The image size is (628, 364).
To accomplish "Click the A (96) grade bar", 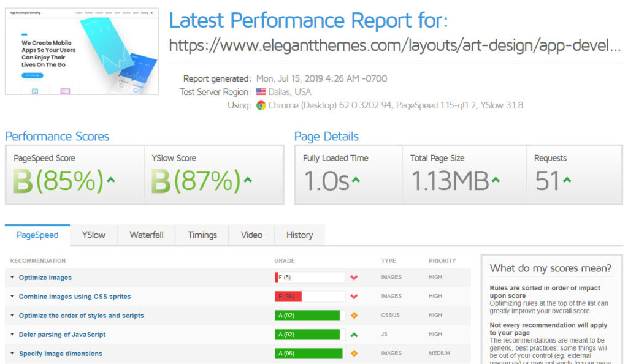I will (310, 354).
